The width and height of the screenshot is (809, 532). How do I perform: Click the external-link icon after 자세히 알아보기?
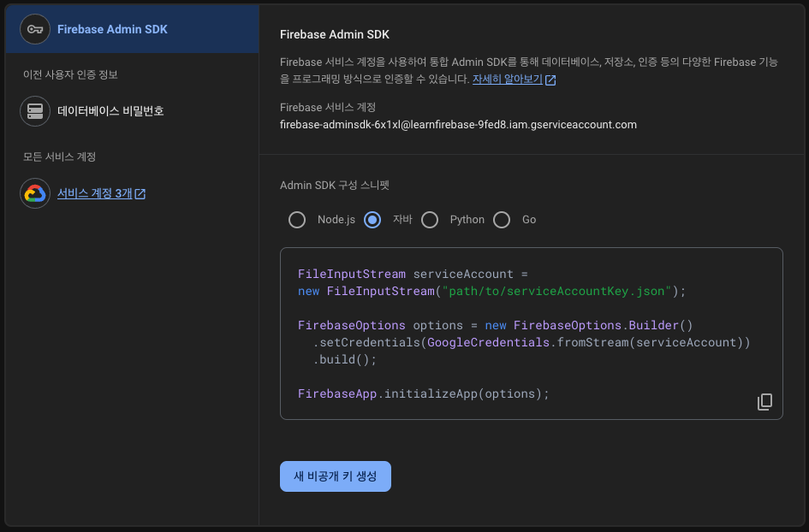click(550, 80)
